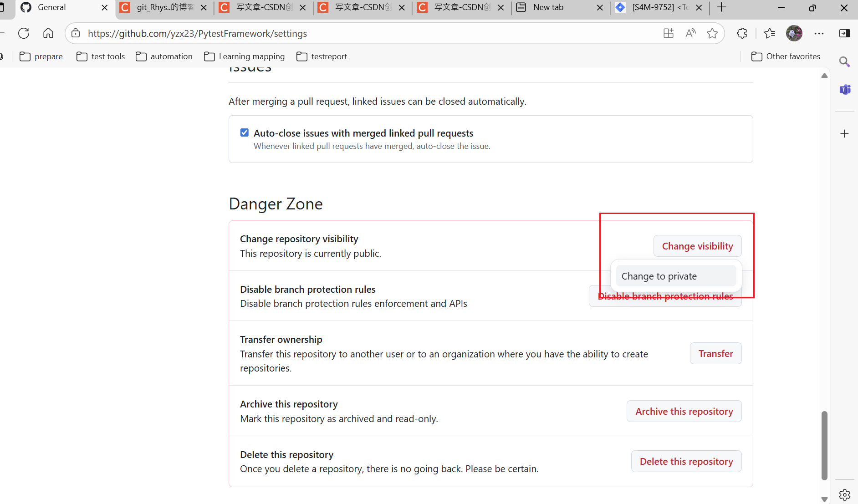Select Change to private menu option
Image resolution: width=858 pixels, height=504 pixels.
tap(676, 276)
